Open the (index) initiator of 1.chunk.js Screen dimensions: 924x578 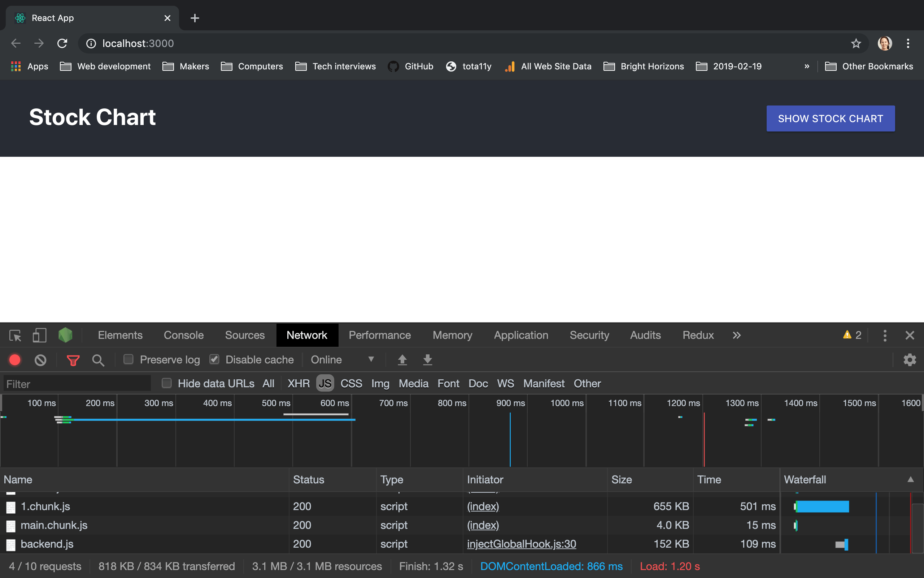(x=483, y=506)
